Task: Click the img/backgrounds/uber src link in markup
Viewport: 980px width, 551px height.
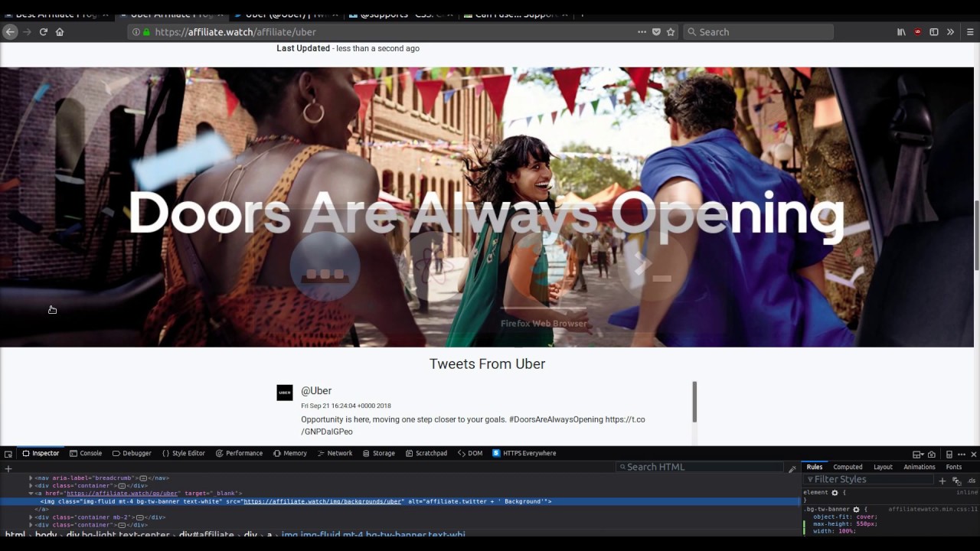Action: [x=322, y=502]
